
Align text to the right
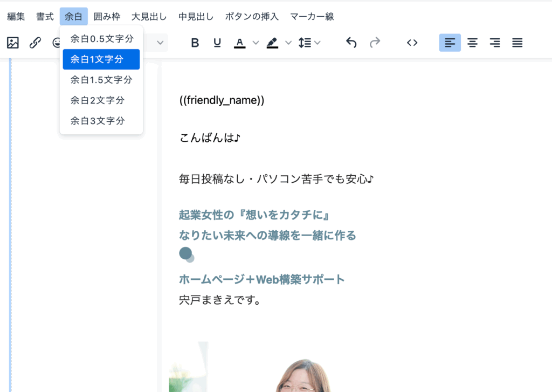[x=495, y=43]
